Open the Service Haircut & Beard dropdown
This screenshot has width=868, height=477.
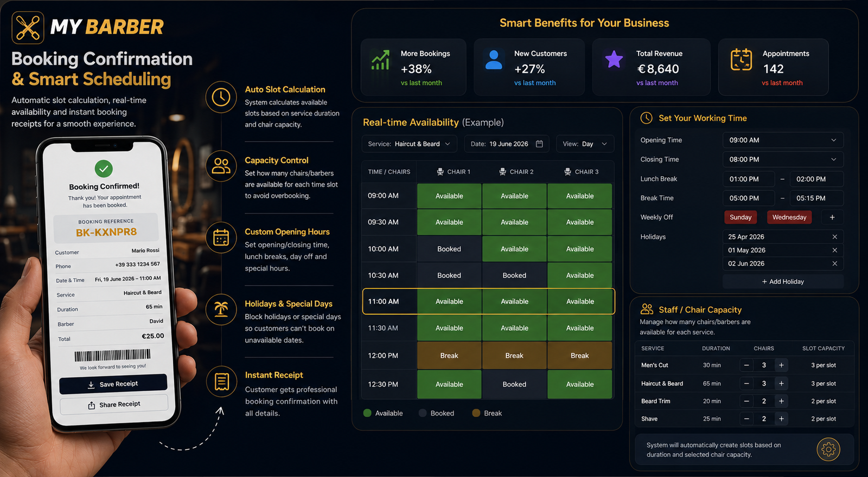point(410,144)
